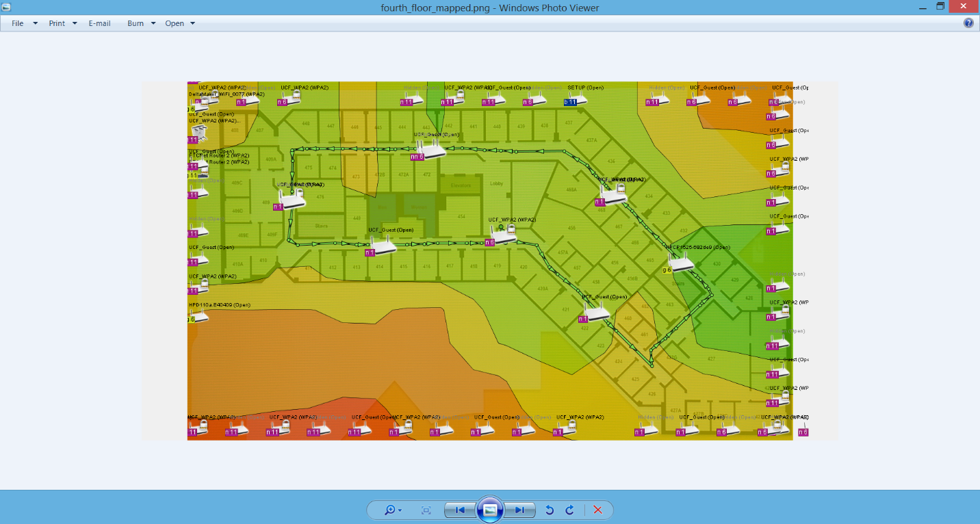980x524 pixels.
Task: Show the picture at actual size
Action: click(x=426, y=510)
